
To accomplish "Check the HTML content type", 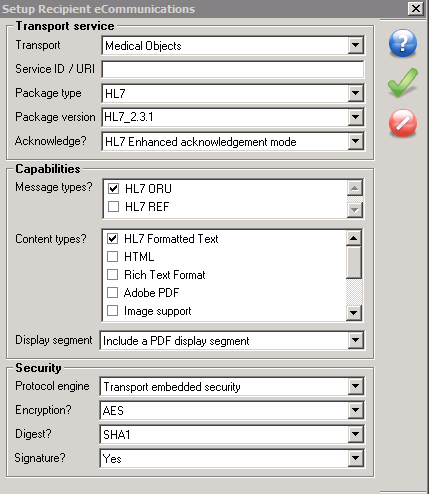I will pyautogui.click(x=112, y=256).
